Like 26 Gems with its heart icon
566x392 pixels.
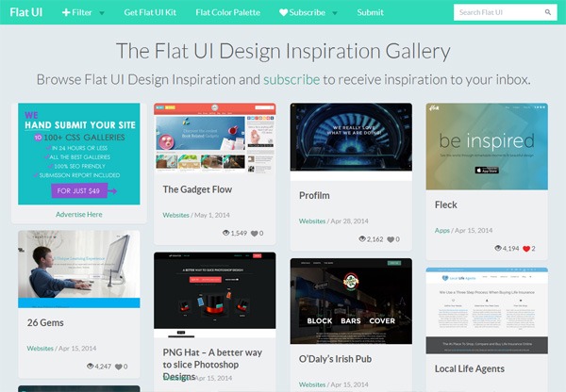pos(119,367)
